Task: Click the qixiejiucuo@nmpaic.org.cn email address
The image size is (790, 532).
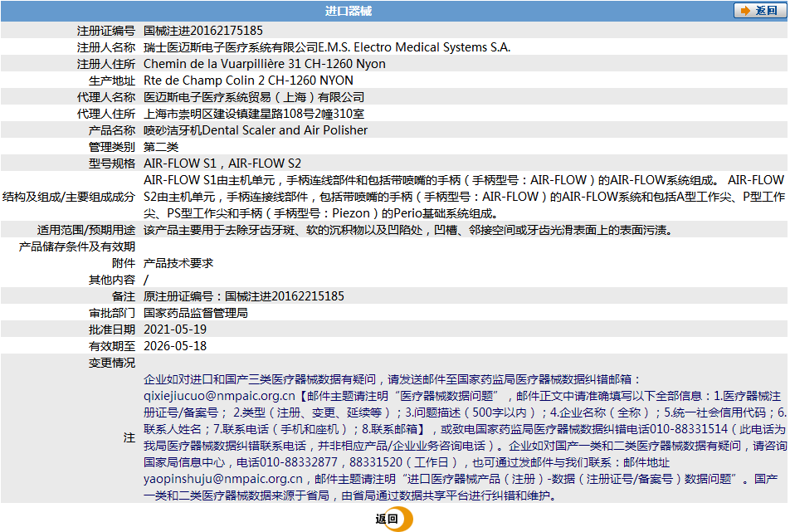Action: tap(219, 396)
